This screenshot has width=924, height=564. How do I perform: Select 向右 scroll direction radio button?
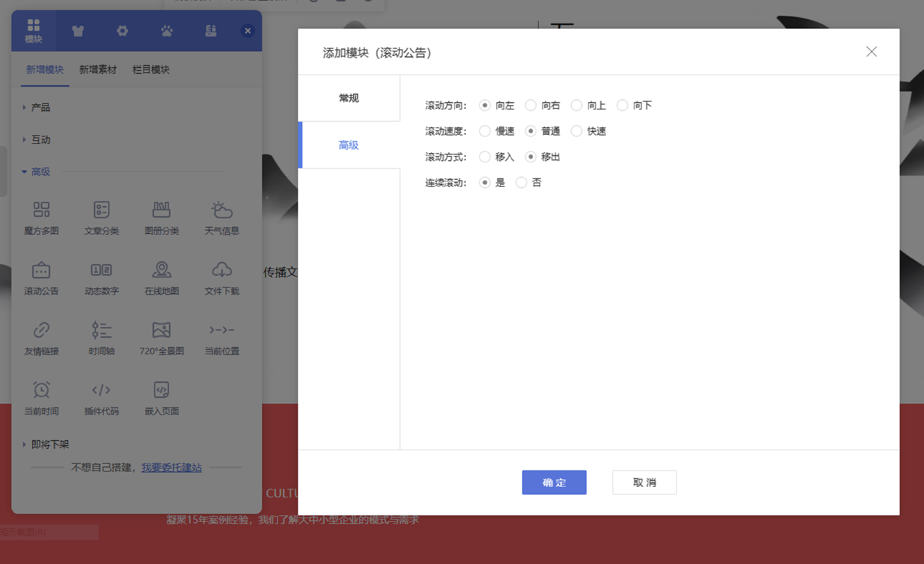pyautogui.click(x=531, y=105)
